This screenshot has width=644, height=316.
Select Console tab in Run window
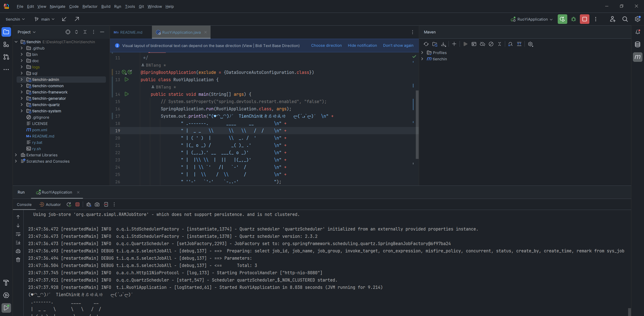(x=24, y=204)
